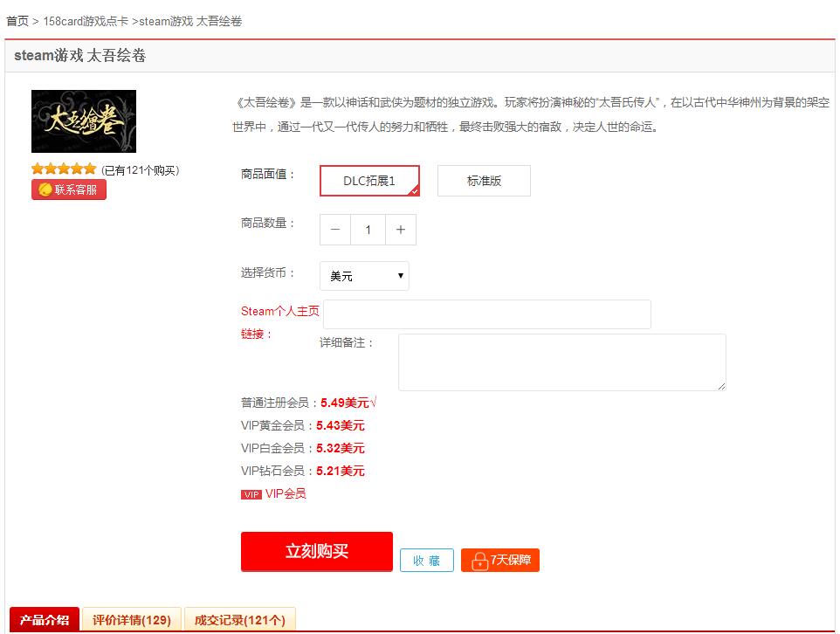Click the 商品数量 label

click(x=267, y=223)
